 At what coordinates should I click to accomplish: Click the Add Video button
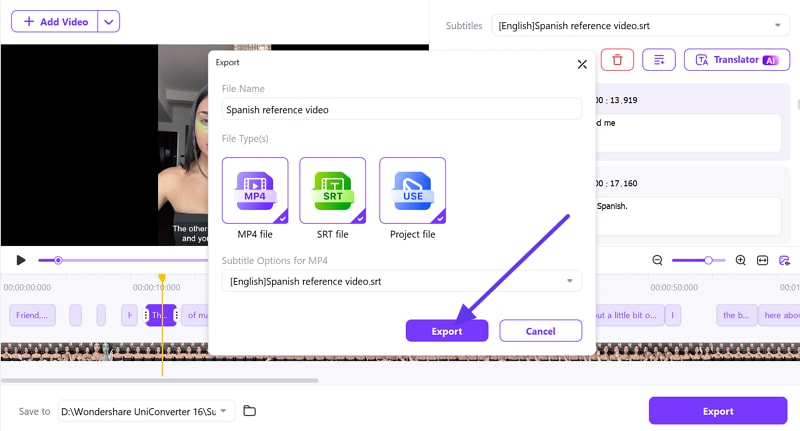click(x=55, y=22)
